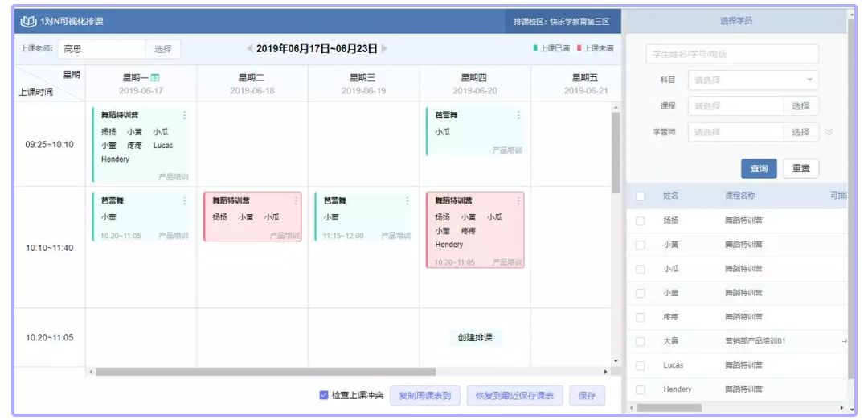The image size is (868, 420).
Task: Click the green calendar icon beside 星期一
Action: pyautogui.click(x=155, y=77)
